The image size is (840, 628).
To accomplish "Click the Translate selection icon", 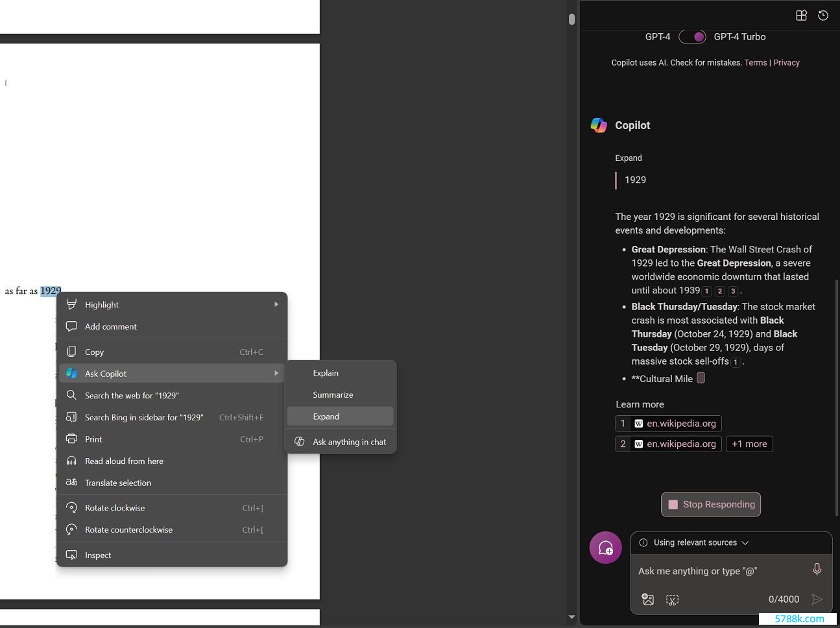I will (72, 483).
